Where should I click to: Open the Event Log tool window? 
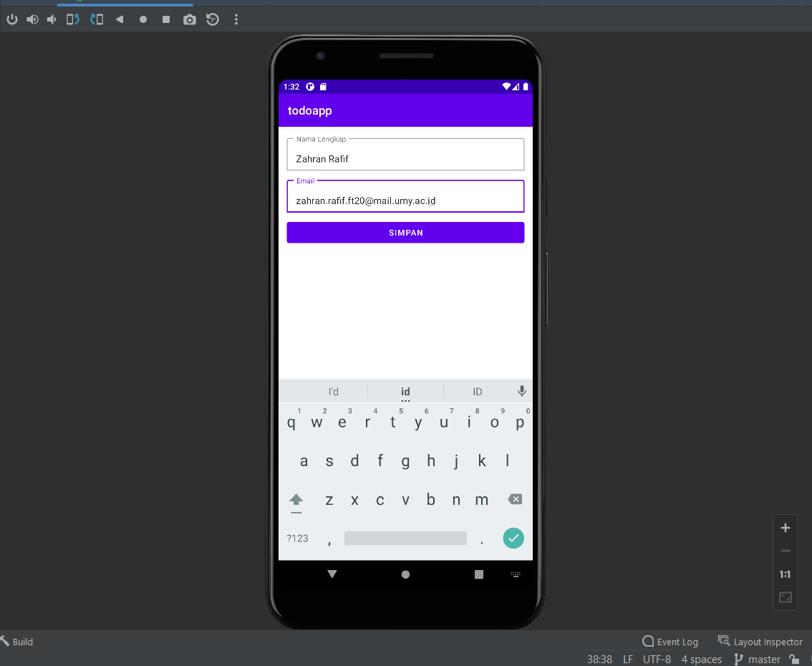(x=670, y=642)
